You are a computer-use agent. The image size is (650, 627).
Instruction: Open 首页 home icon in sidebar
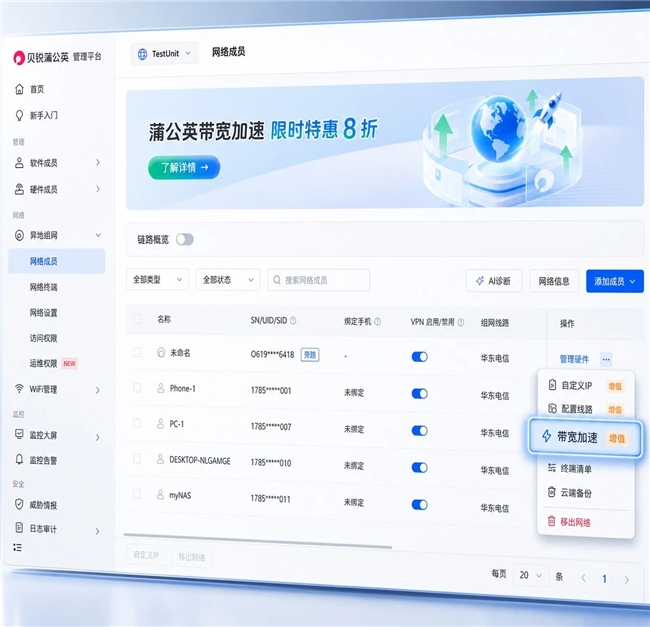19,89
